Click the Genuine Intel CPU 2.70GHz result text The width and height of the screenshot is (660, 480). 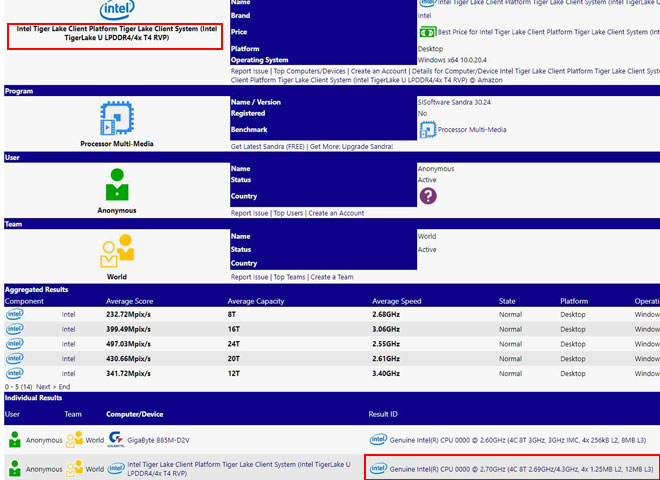[521, 469]
